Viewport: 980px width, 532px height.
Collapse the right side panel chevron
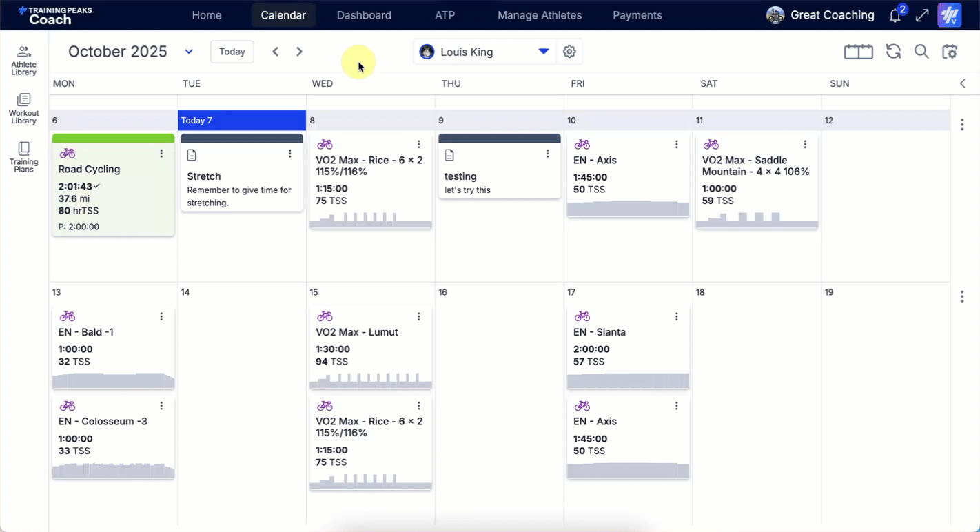tap(963, 83)
